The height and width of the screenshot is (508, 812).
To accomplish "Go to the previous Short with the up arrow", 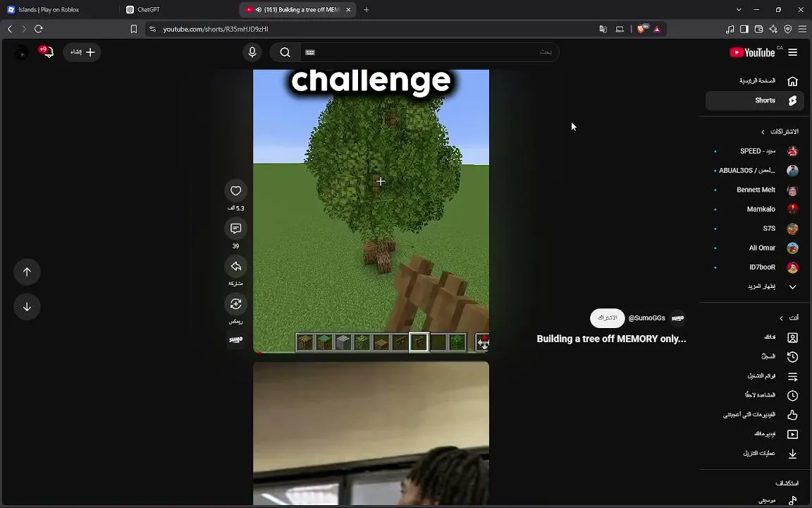I will tap(27, 272).
